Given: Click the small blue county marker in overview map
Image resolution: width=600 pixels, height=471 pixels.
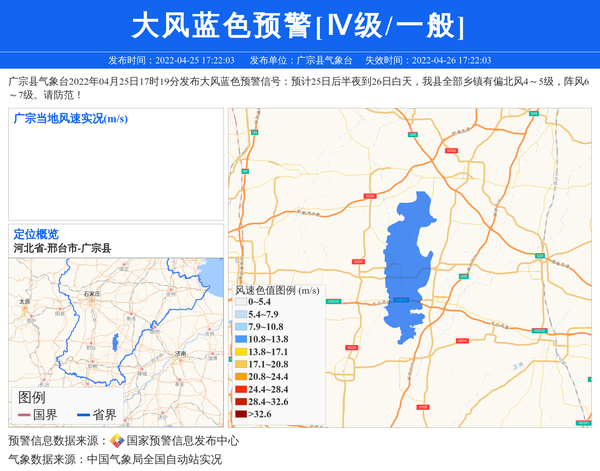Looking at the screenshot, I should tap(116, 342).
